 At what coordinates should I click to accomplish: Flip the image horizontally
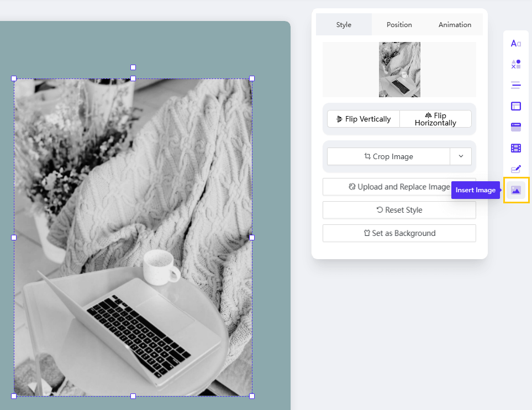pos(435,119)
